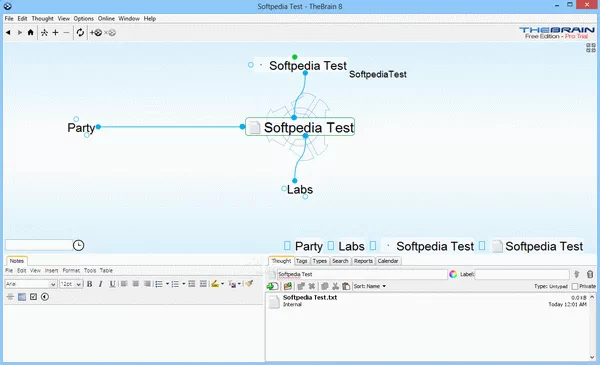The image size is (600, 365).
Task: Click the text highlight color icon
Action: [215, 284]
